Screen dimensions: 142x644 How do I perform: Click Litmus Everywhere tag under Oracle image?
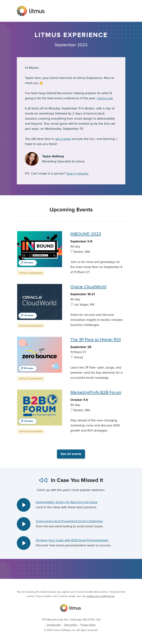point(31,326)
